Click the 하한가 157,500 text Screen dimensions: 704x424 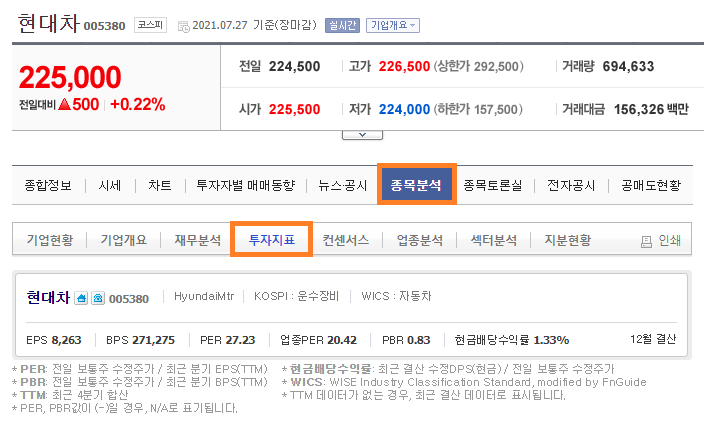pyautogui.click(x=478, y=109)
